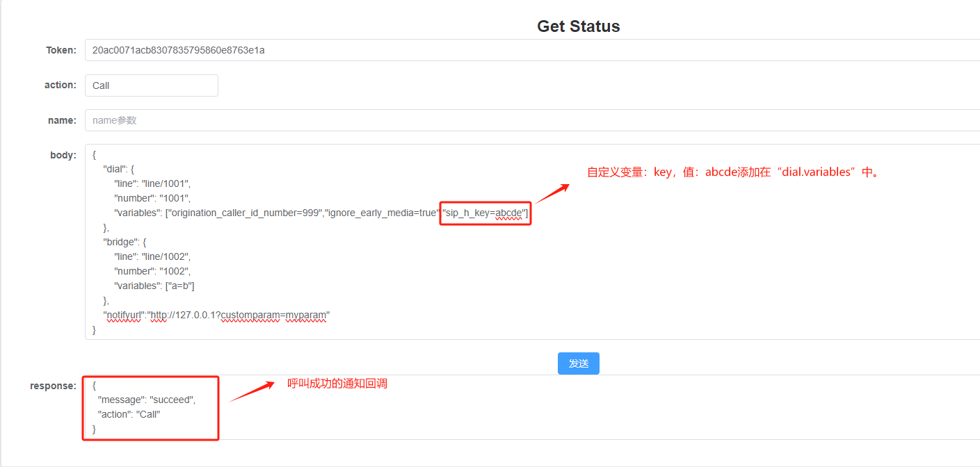Click origination_caller_id_number=999 text in body

243,213
